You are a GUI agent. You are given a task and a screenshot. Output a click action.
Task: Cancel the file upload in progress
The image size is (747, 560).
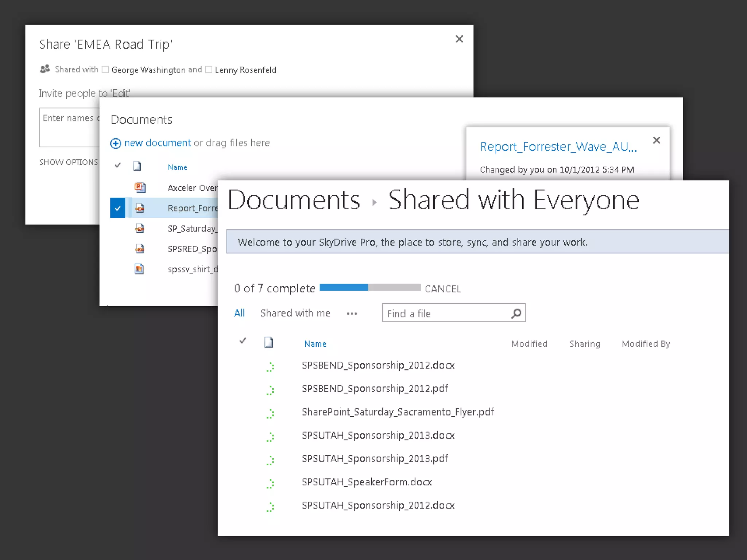tap(442, 289)
